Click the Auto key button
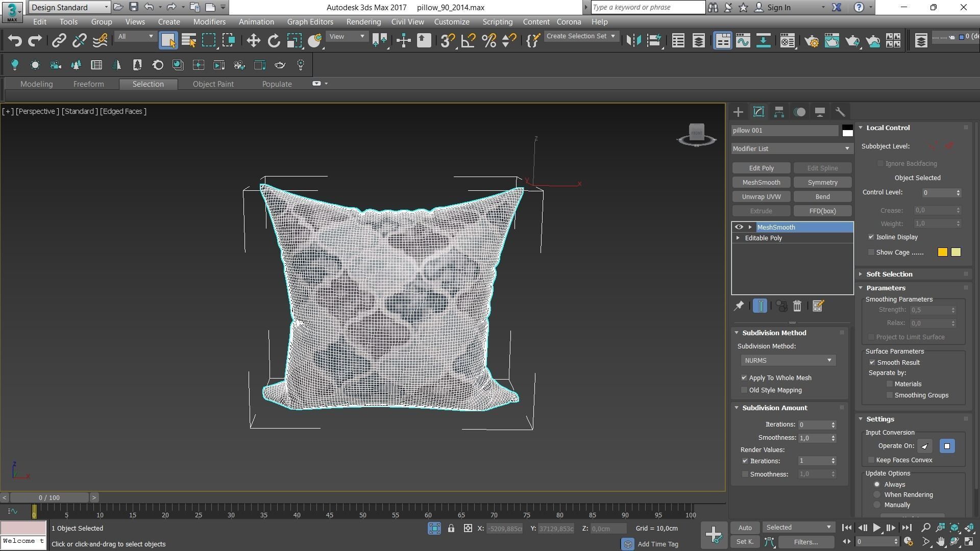Viewport: 980px width, 551px height. coord(745,528)
